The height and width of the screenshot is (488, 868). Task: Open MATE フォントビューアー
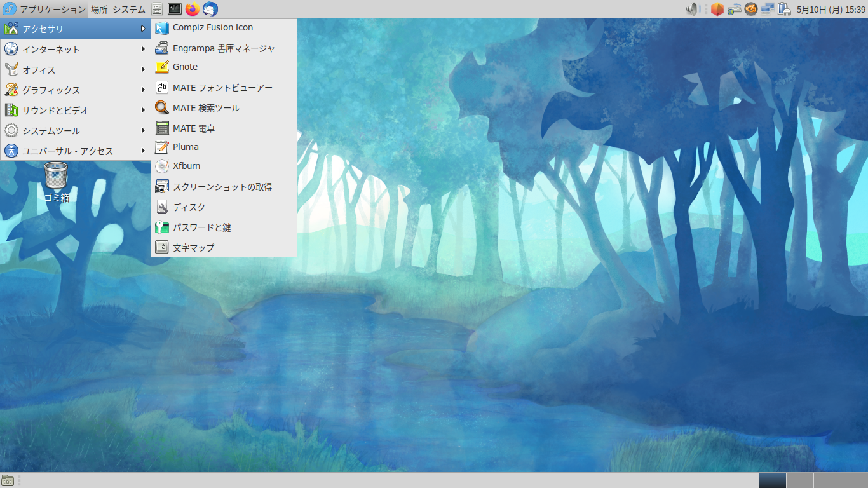224,88
